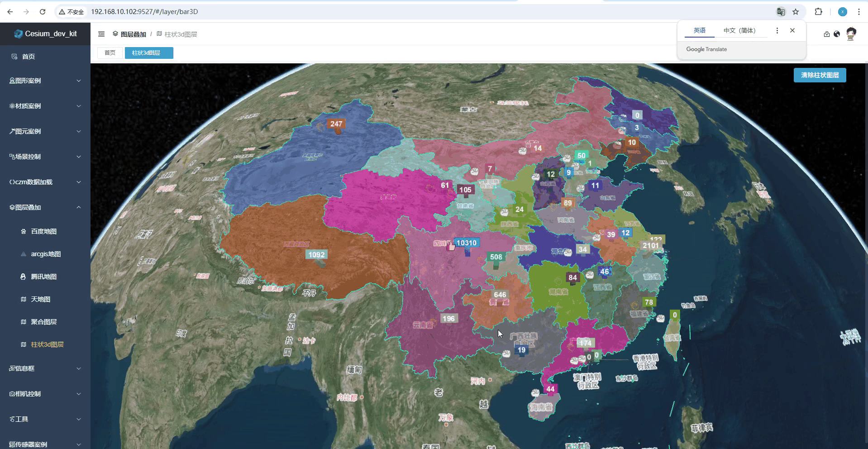868x449 pixels.
Task: Click the 图层叠加 breadcrumb link
Action: pyautogui.click(x=133, y=34)
